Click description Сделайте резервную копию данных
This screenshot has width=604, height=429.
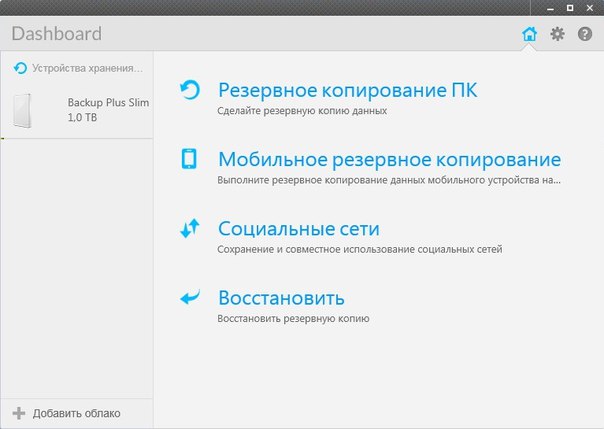(302, 112)
